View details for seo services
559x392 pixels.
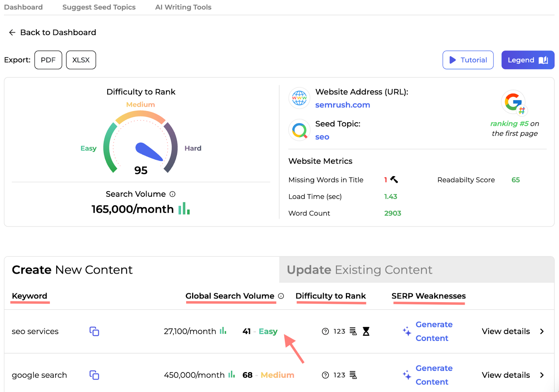coord(506,331)
